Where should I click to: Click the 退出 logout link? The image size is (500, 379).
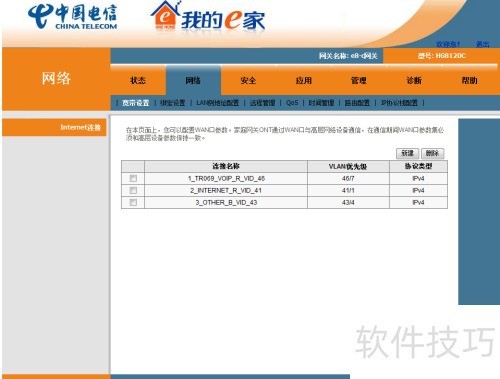482,44
